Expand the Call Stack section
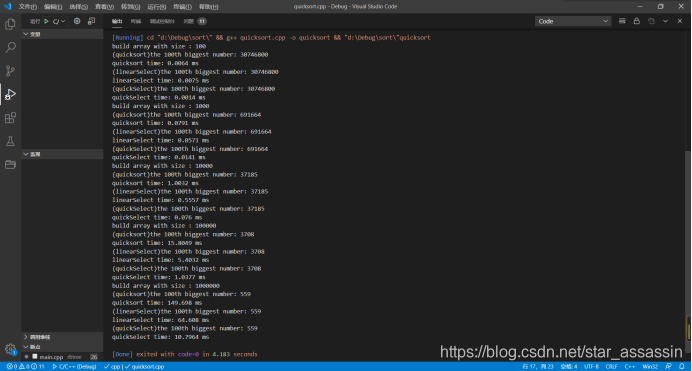This screenshot has height=371, width=692. (x=62, y=337)
